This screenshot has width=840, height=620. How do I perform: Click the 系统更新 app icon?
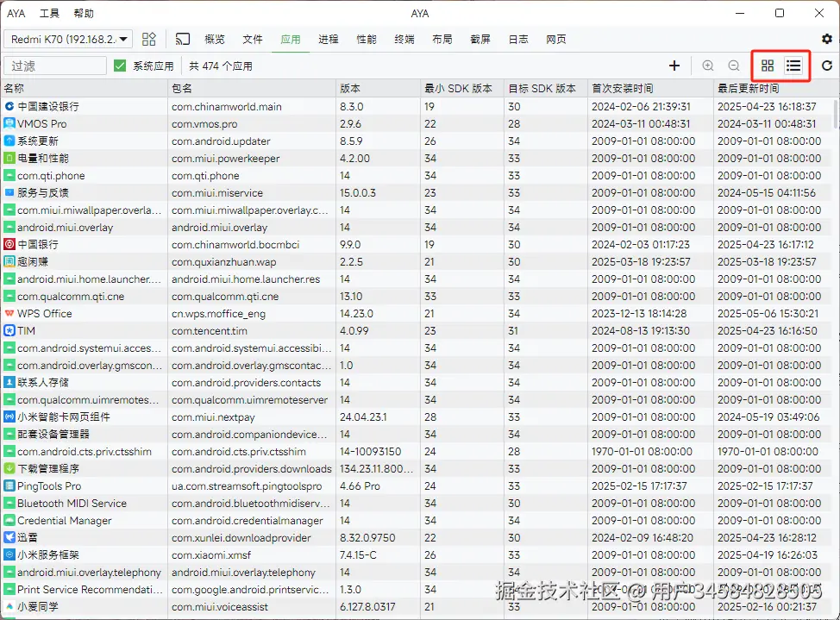pos(9,141)
